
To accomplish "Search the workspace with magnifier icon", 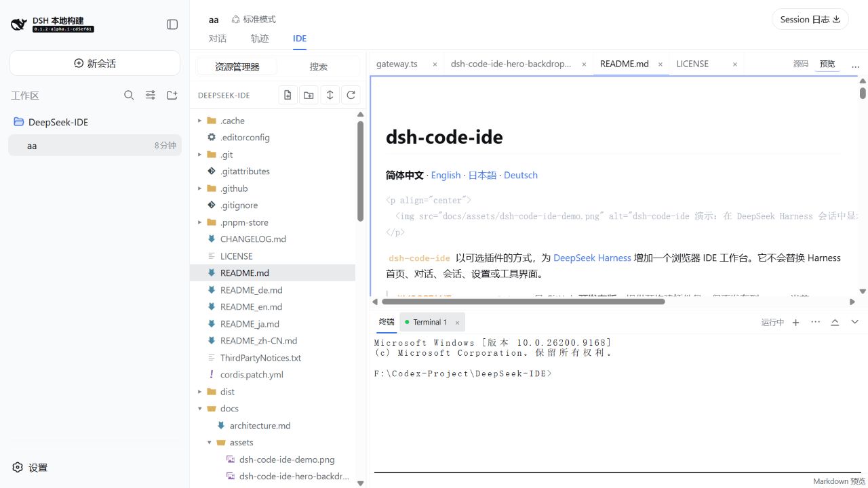I will click(x=129, y=96).
